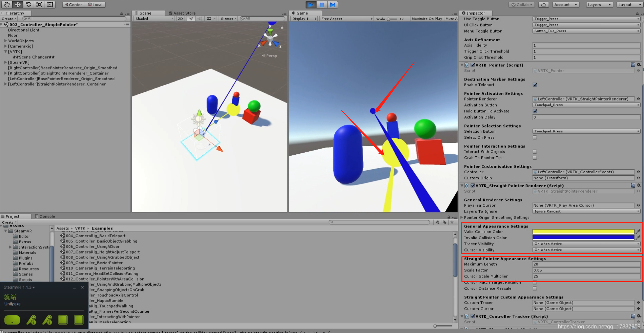Click the Maximize On Play button

(x=427, y=19)
